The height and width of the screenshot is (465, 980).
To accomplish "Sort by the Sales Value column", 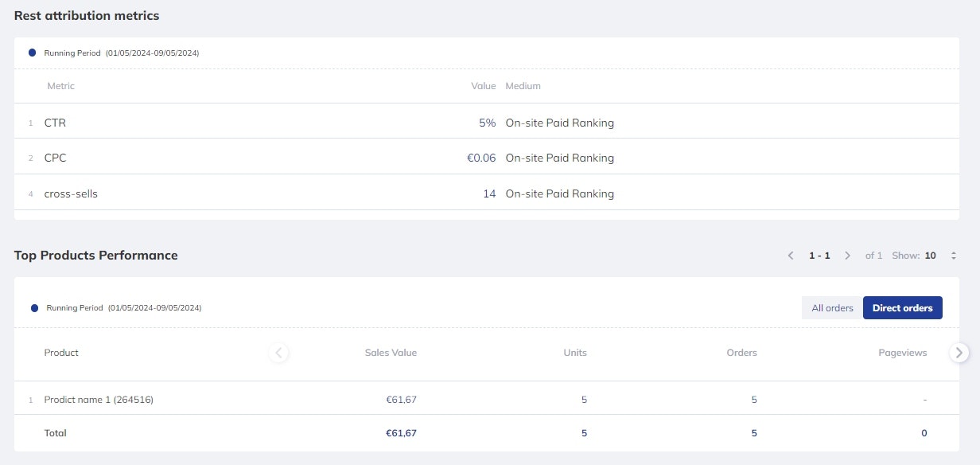I will [390, 353].
